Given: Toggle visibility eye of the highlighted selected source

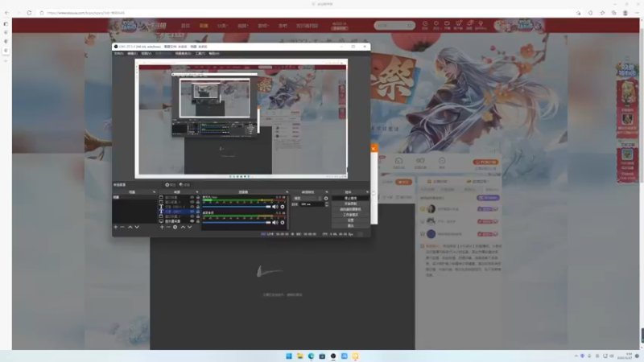Looking at the screenshot, I should [x=192, y=212].
